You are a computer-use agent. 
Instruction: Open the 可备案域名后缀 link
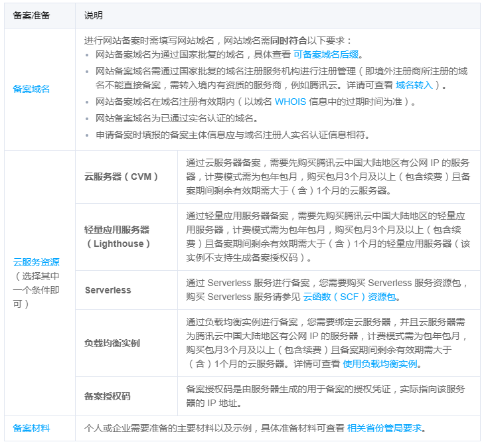326,54
